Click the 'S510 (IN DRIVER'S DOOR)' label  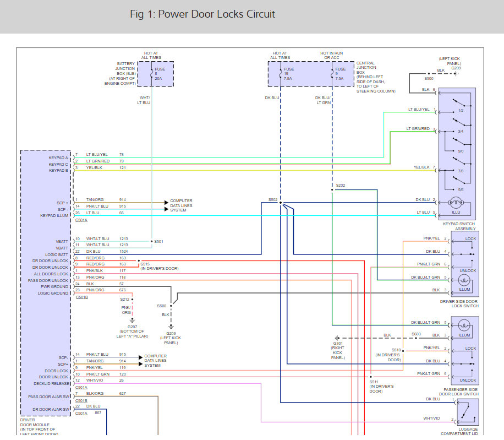click(388, 355)
